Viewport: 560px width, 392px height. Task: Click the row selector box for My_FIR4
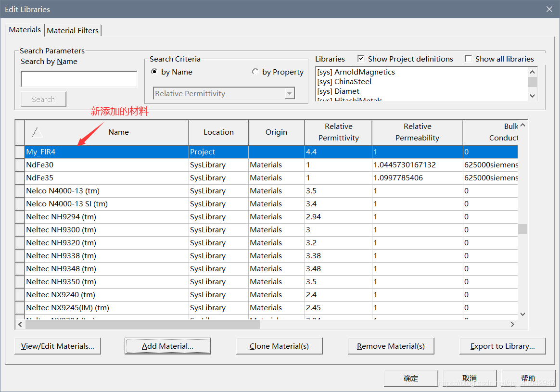20,152
